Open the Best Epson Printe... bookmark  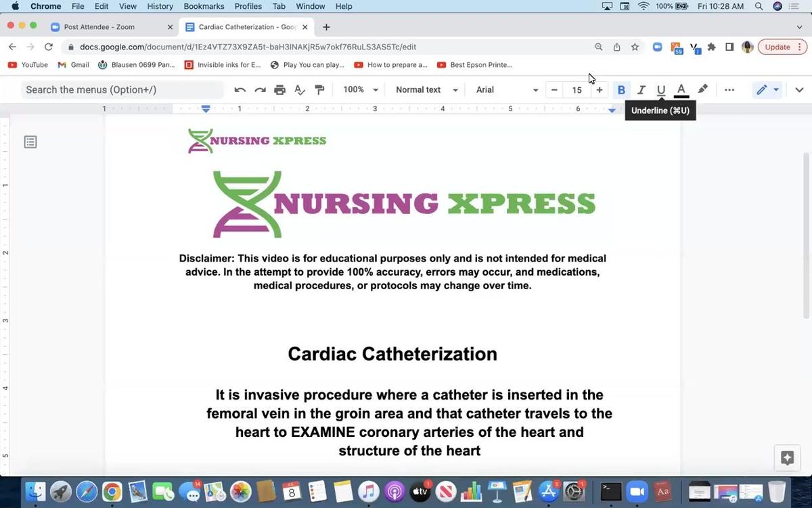coord(475,65)
